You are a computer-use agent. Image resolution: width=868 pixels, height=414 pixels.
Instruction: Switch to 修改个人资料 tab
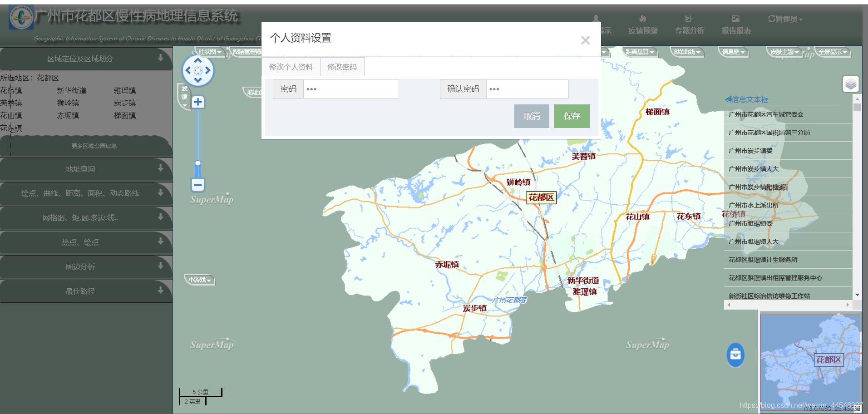click(x=291, y=67)
